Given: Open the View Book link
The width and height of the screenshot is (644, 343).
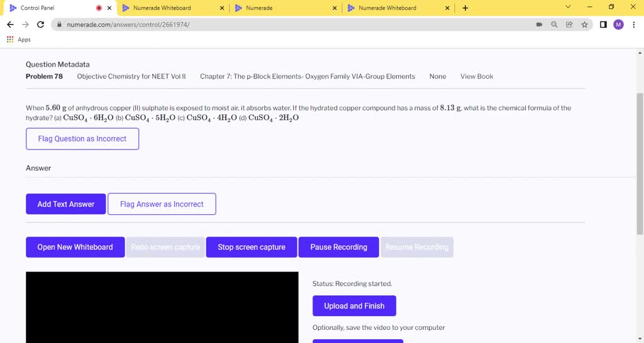Looking at the screenshot, I should click(477, 77).
